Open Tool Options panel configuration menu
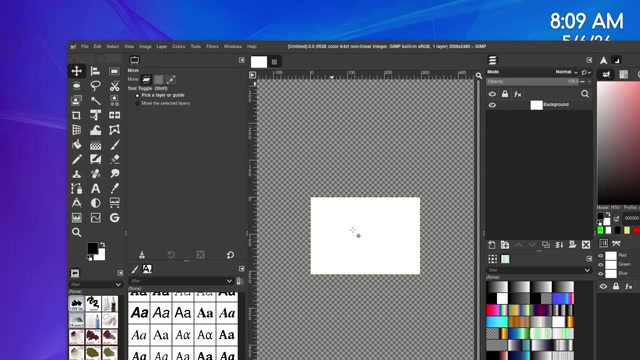 (242, 60)
